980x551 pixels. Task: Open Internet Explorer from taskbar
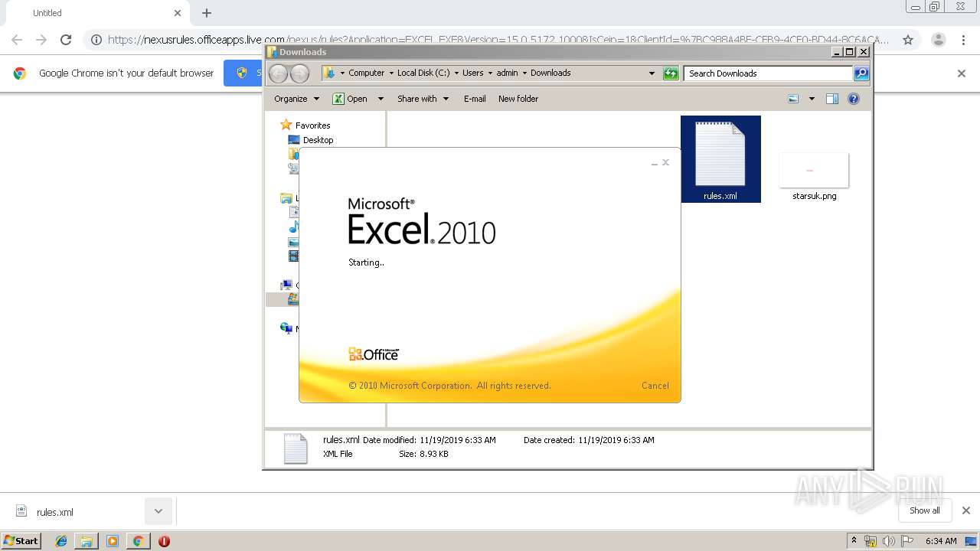[x=61, y=541]
